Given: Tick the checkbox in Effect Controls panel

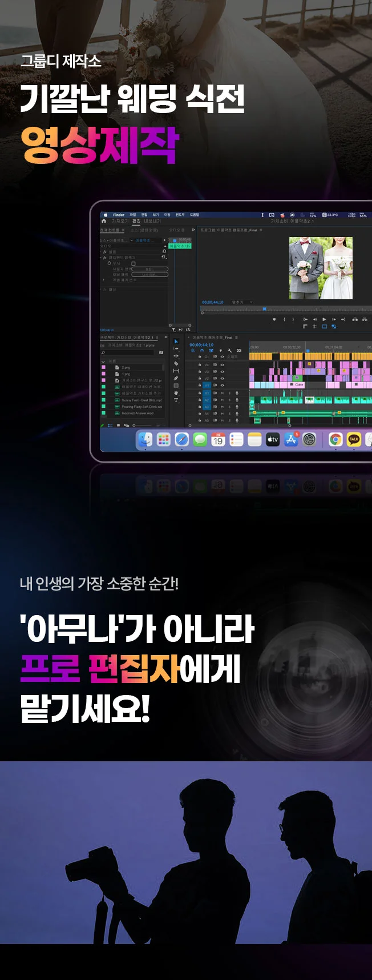Looking at the screenshot, I should point(134,263).
